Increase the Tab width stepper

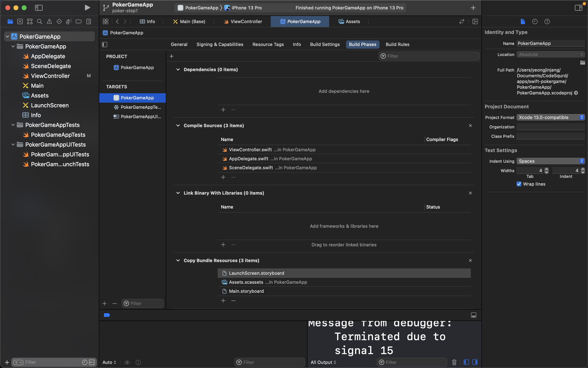546,169
